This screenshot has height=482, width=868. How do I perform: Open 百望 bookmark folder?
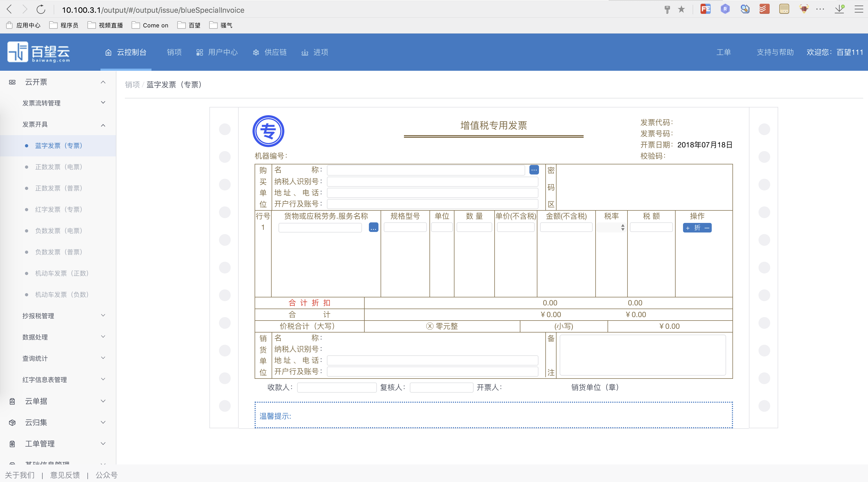(189, 25)
